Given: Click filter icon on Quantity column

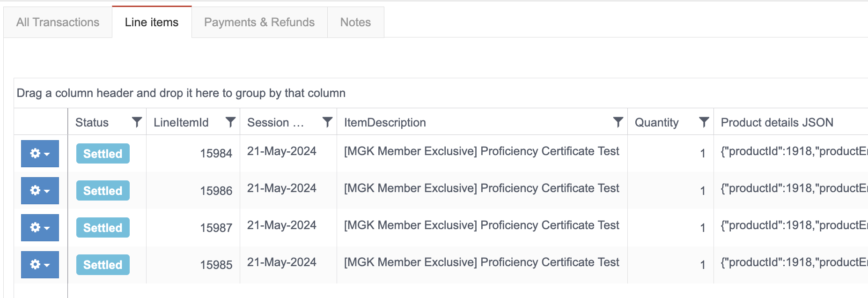Looking at the screenshot, I should click(704, 122).
